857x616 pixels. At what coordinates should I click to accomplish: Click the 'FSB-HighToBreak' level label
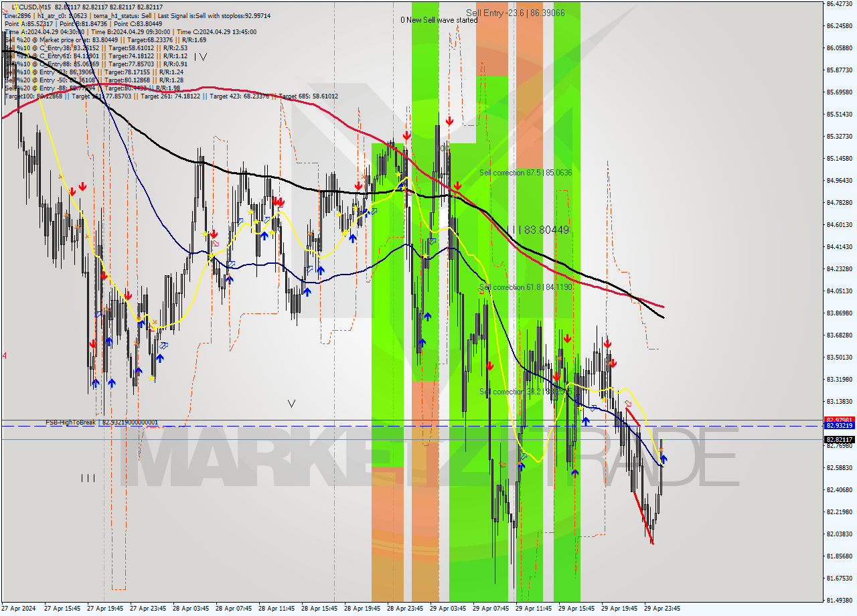(x=102, y=422)
